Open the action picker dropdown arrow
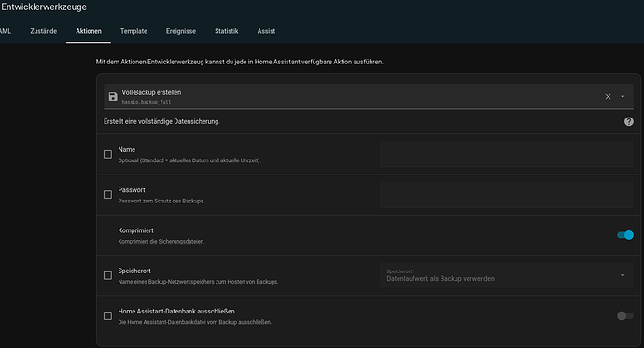 coord(623,97)
